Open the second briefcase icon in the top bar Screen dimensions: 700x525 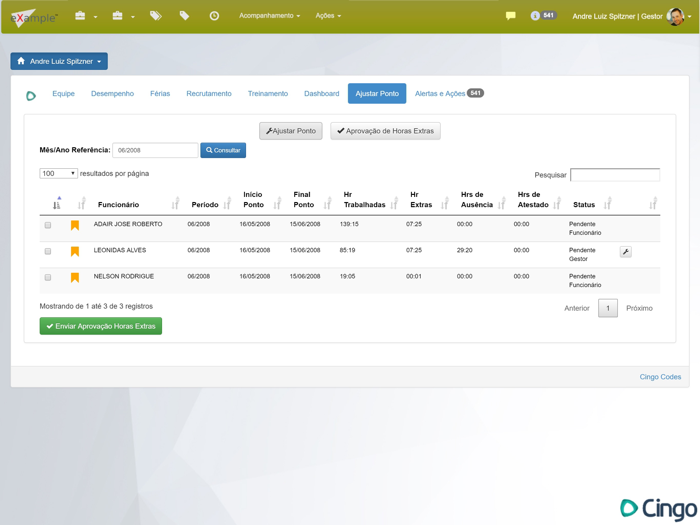[x=117, y=16]
